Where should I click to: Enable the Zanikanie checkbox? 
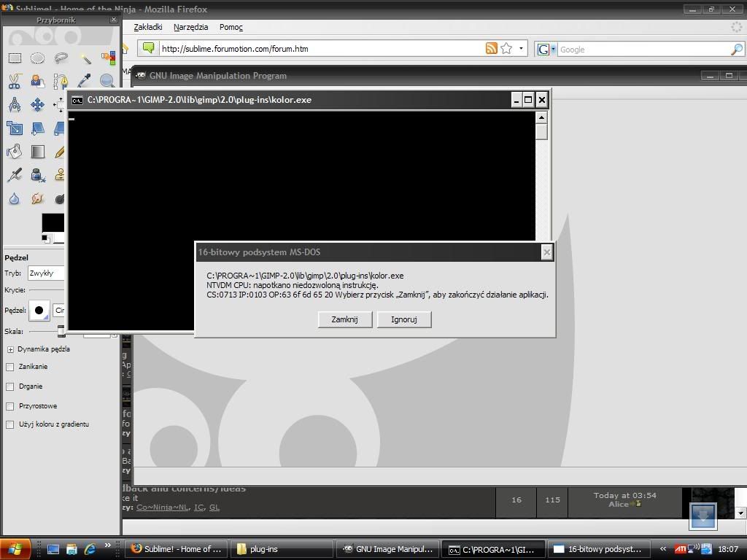click(10, 367)
